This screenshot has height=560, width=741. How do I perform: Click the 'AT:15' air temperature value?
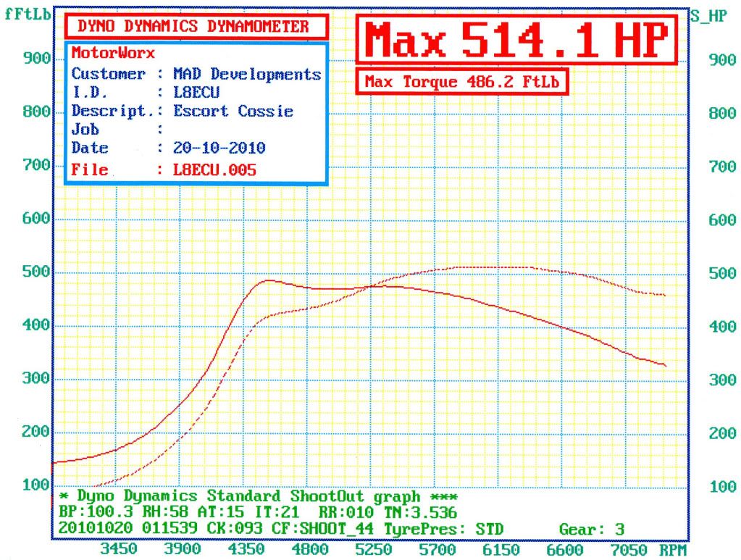[x=220, y=512]
